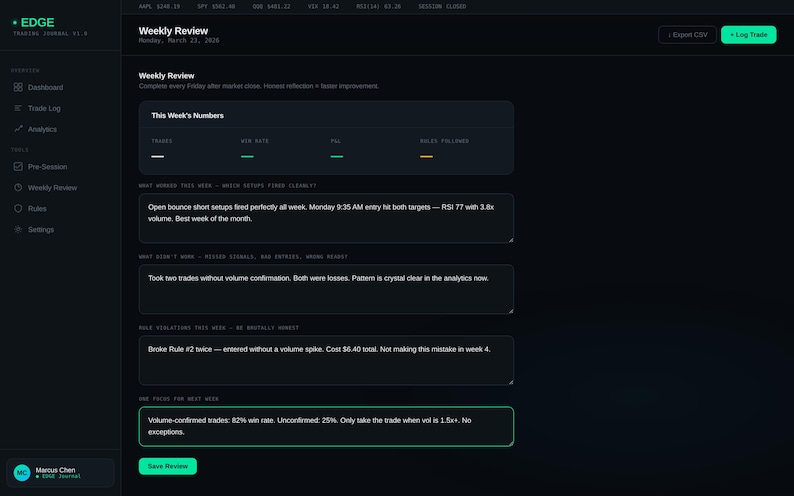This screenshot has width=794, height=496.
Task: Edit the Rule Violations textarea
Action: (x=326, y=360)
